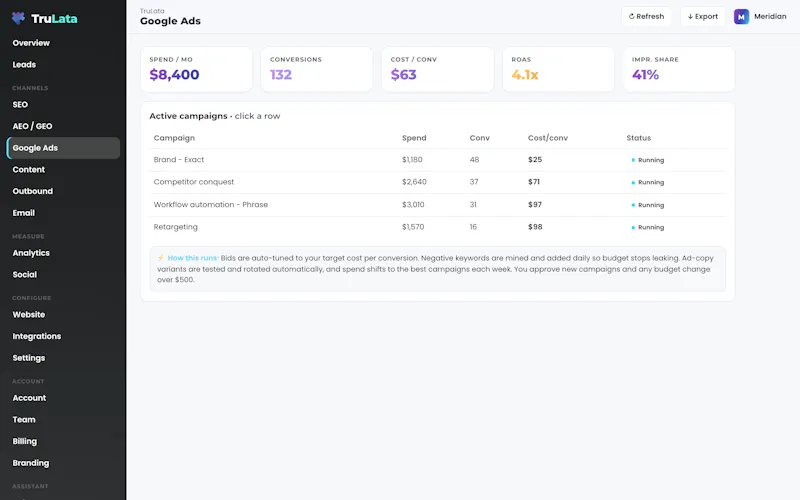Viewport: 800px width, 500px height.
Task: Go to Analytics page
Action: [x=31, y=253]
